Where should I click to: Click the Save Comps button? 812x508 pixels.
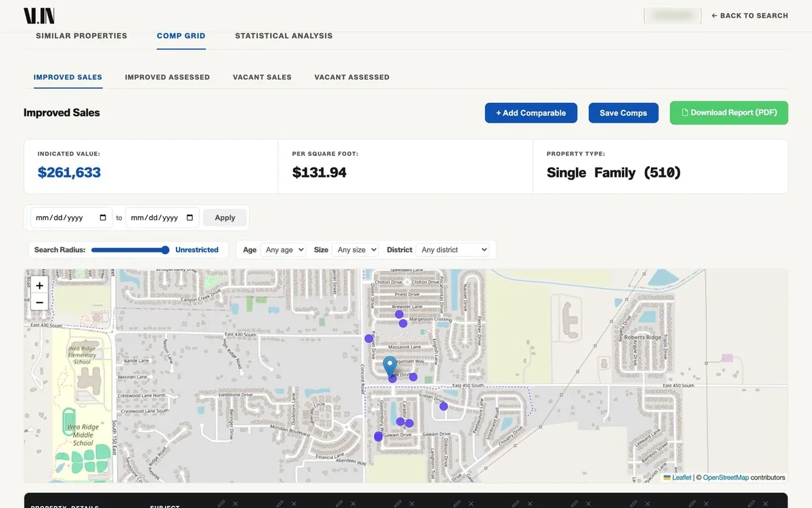(x=623, y=113)
